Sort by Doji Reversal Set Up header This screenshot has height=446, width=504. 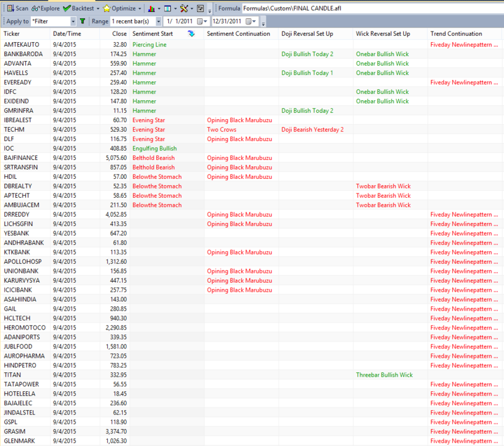tap(316, 34)
